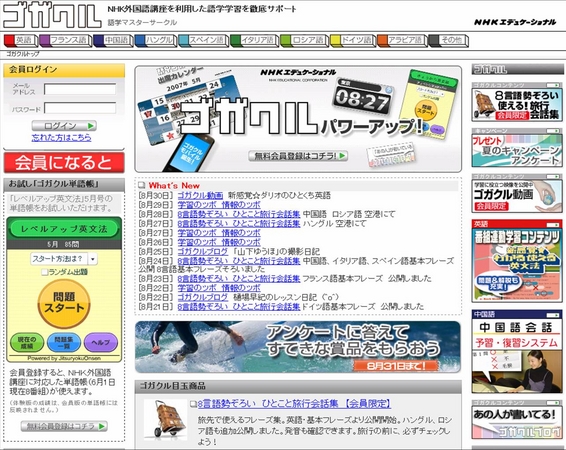Click the travel suitcase product image
566x450 pixels.
pos(165,419)
